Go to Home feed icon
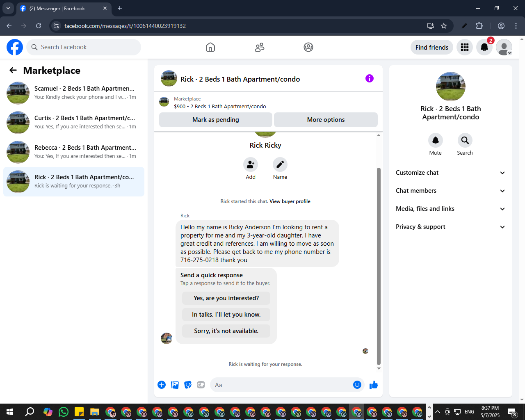Viewport: 525px width, 420px height. click(x=210, y=47)
